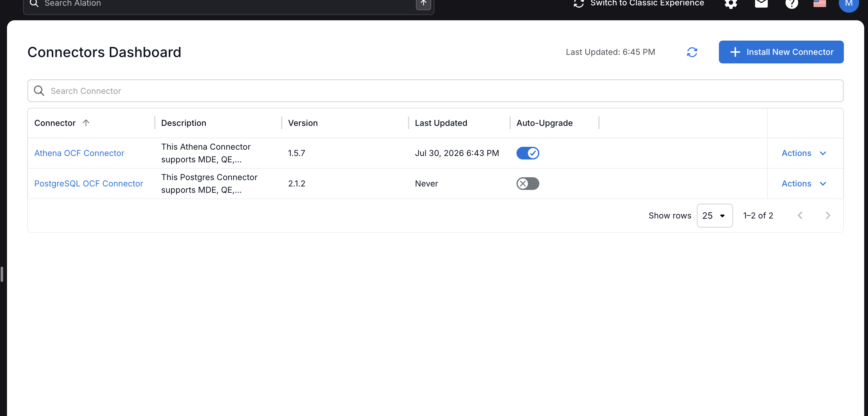Click Install New Connector button
The width and height of the screenshot is (868, 416).
click(x=781, y=52)
